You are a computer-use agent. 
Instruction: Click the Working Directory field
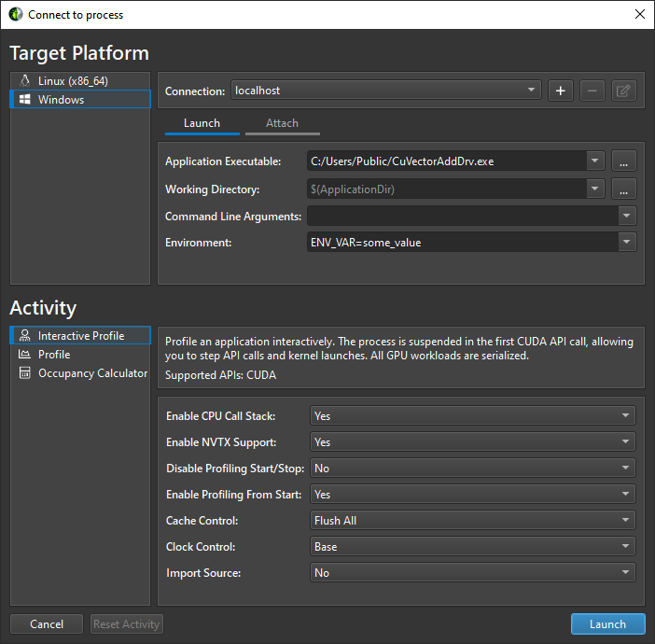point(447,189)
